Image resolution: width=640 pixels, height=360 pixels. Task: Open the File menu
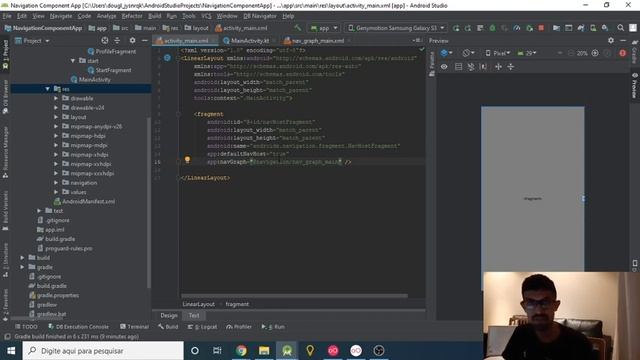tap(7, 16)
